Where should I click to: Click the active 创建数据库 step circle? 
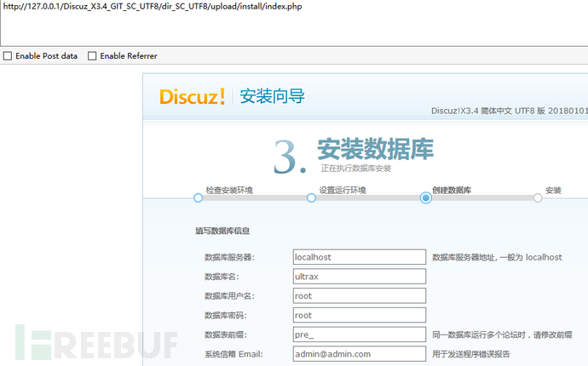pos(425,197)
